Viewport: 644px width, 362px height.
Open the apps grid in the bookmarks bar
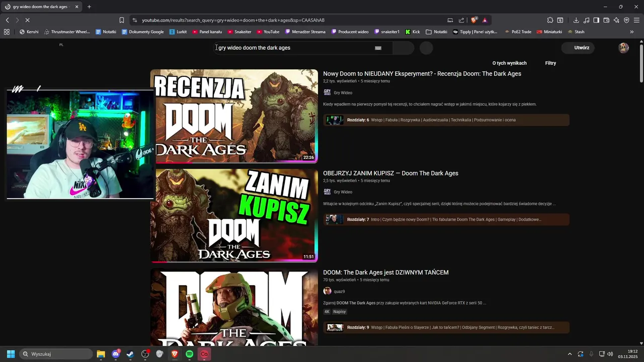point(7,32)
